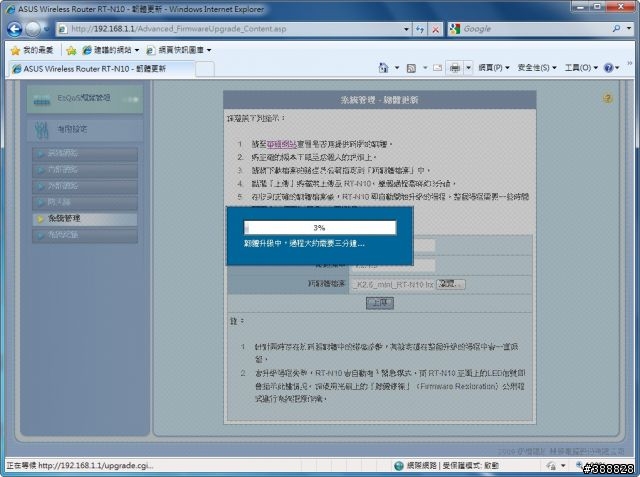Click the firmware upgrade 3% progress bar

tap(320, 228)
